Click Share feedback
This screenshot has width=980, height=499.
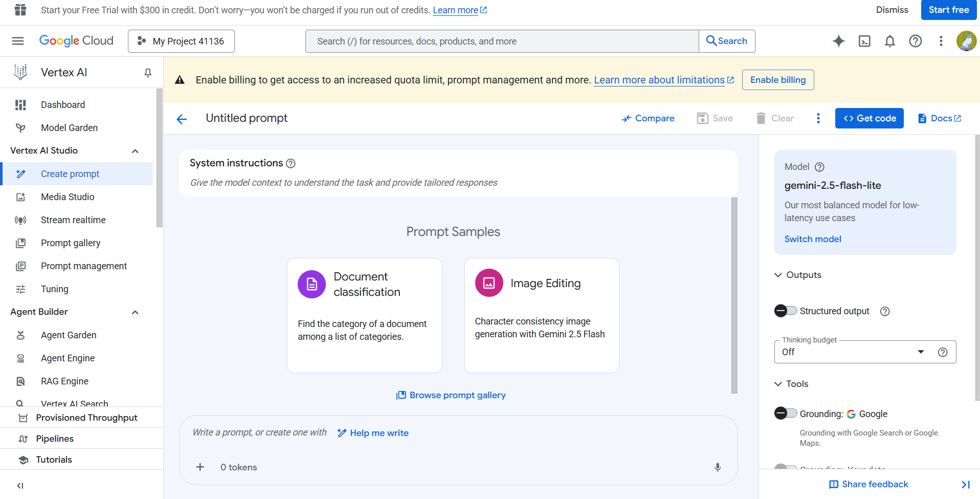tap(868, 484)
